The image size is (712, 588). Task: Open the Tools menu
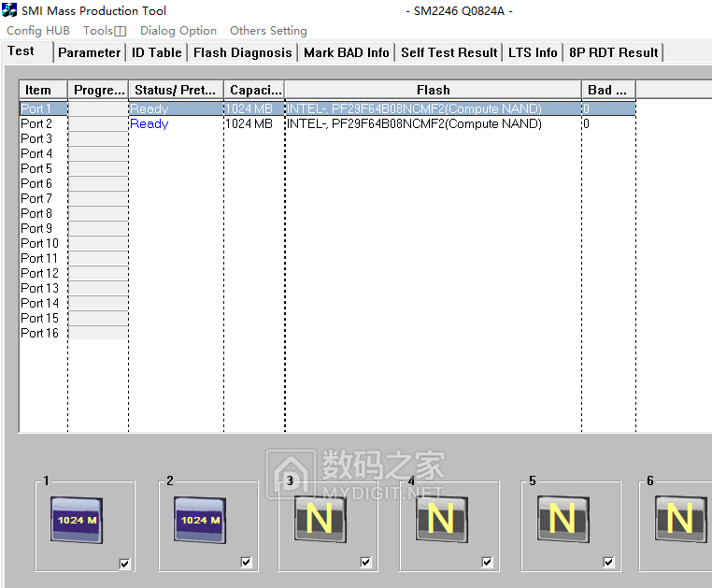coord(104,31)
